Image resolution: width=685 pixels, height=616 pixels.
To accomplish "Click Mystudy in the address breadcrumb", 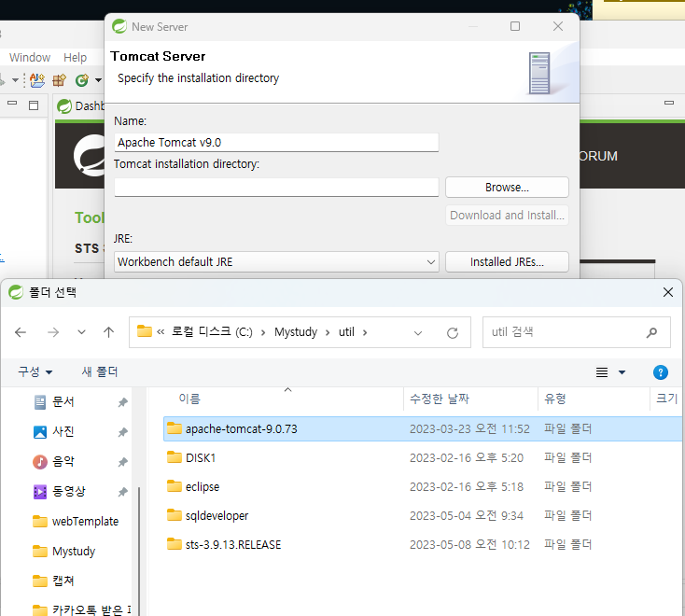I will click(x=296, y=332).
